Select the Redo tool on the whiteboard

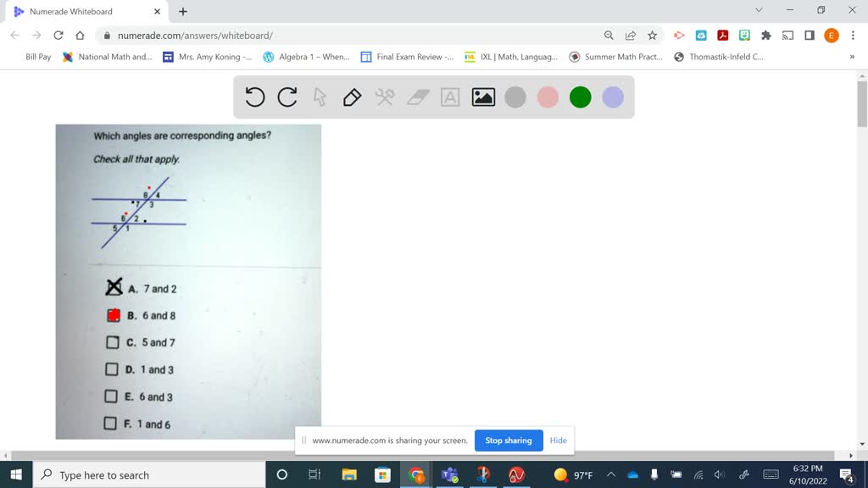(x=287, y=97)
